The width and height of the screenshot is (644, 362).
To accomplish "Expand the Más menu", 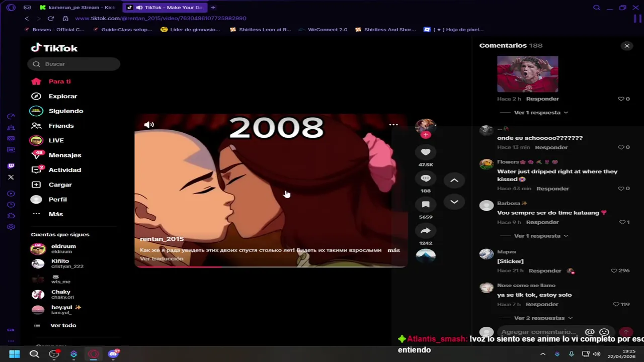I will pyautogui.click(x=55, y=214).
